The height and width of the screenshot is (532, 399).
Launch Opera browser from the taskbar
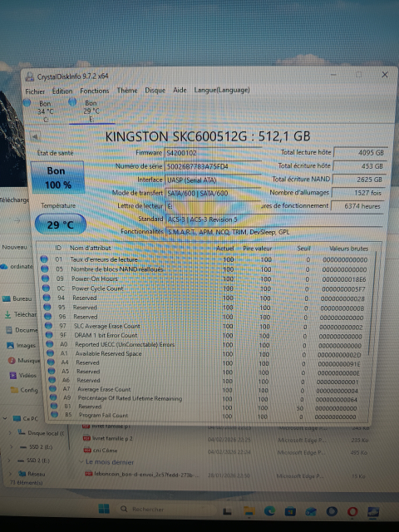(x=352, y=511)
